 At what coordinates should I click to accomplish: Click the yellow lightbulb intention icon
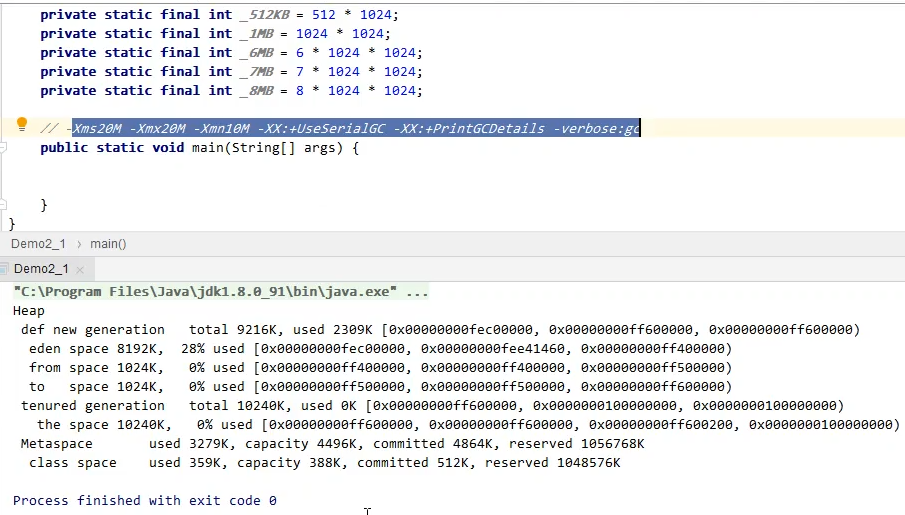pyautogui.click(x=22, y=125)
